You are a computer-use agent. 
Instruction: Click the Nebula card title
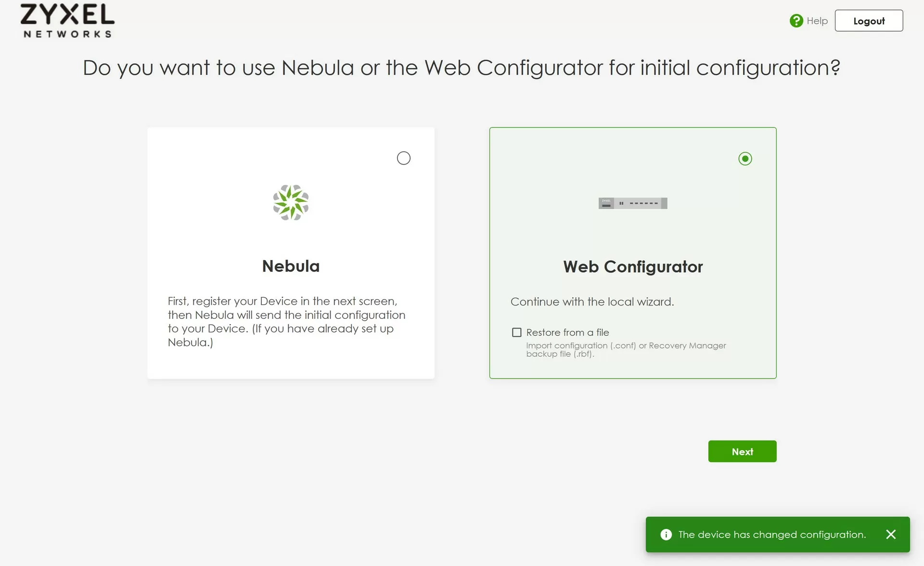pos(291,266)
